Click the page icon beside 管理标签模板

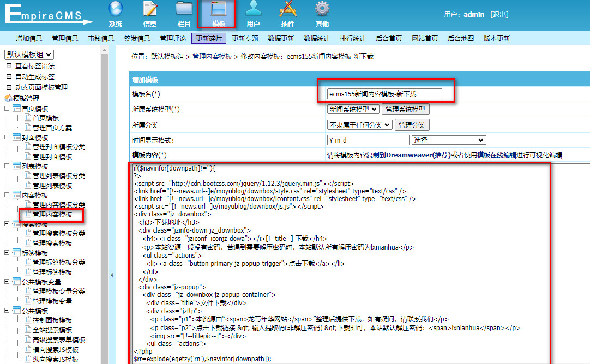click(28, 272)
